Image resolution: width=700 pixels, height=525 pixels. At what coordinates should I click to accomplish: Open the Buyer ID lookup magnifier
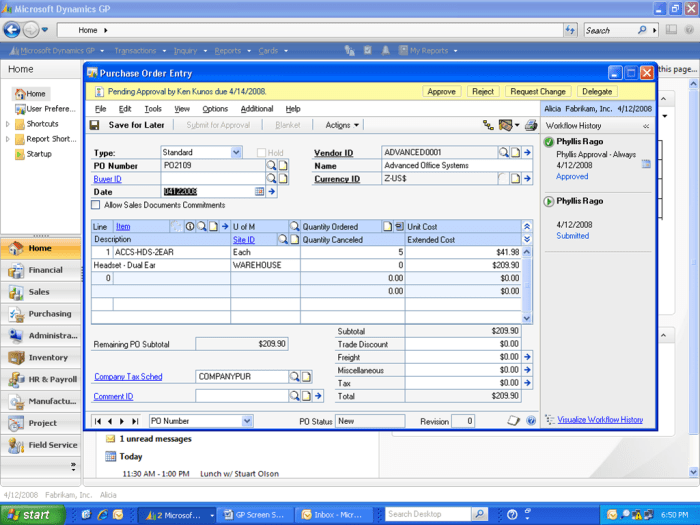point(271,178)
